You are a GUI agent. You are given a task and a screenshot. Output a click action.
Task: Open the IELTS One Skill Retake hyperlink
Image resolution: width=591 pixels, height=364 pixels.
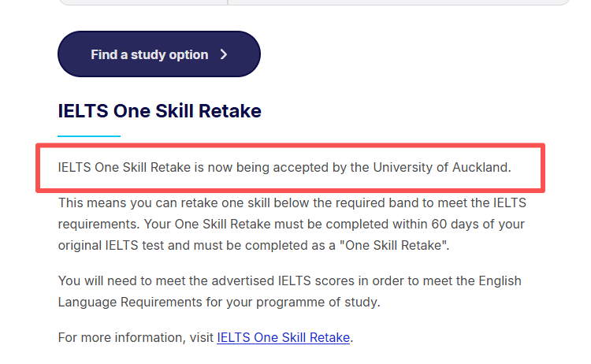[283, 337]
